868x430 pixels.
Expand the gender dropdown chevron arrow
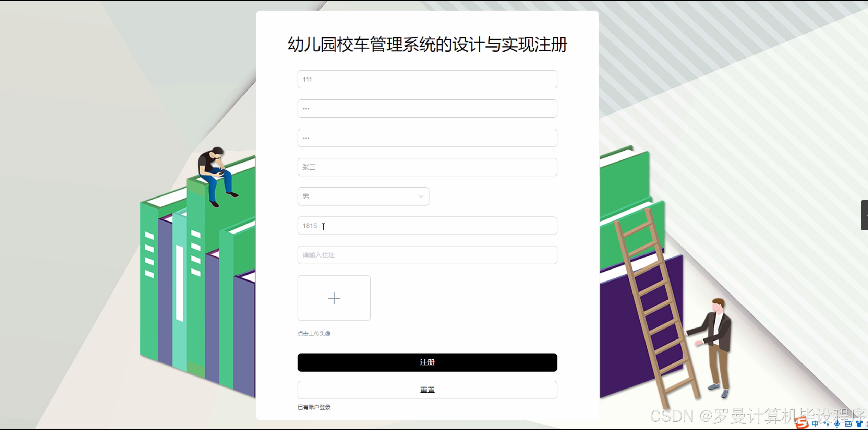[421, 196]
